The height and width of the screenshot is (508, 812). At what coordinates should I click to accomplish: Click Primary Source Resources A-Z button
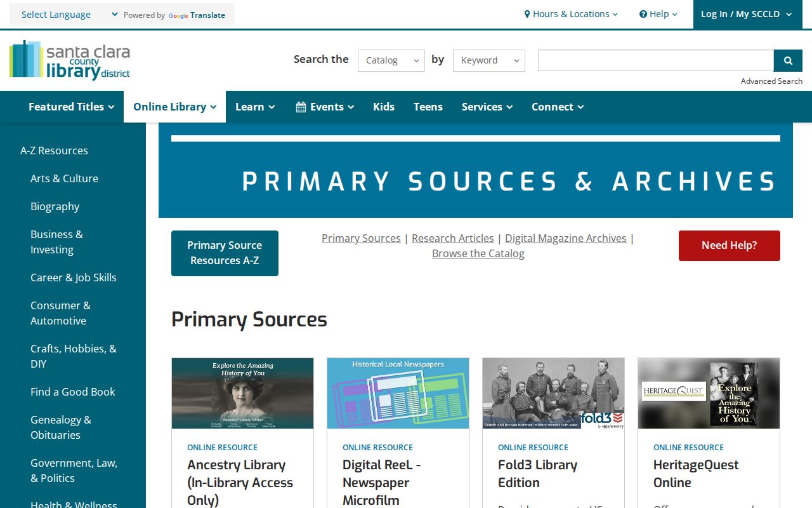[x=225, y=253]
